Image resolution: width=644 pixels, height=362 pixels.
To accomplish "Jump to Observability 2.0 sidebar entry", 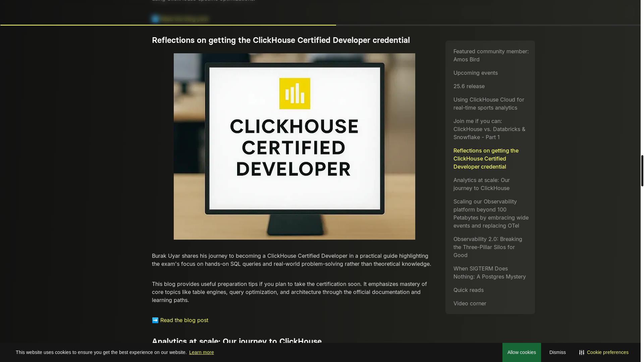I will [488, 247].
